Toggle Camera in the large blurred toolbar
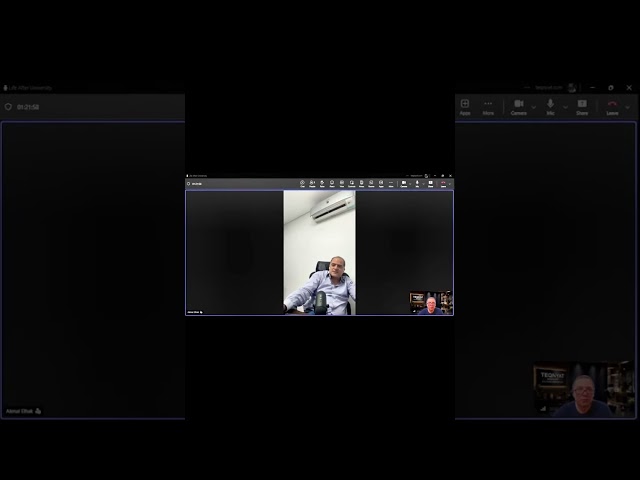640x480 pixels. [x=519, y=107]
